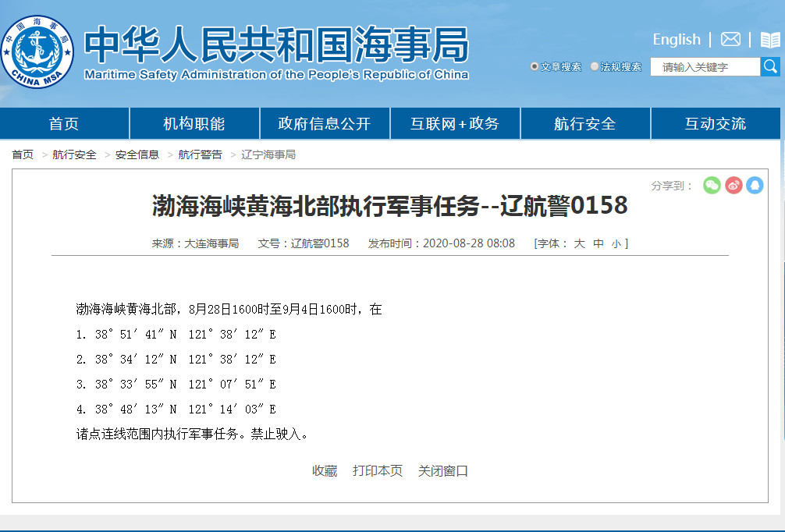The height and width of the screenshot is (532, 785).
Task: Select the 文章搜索 radio button
Action: (x=535, y=67)
